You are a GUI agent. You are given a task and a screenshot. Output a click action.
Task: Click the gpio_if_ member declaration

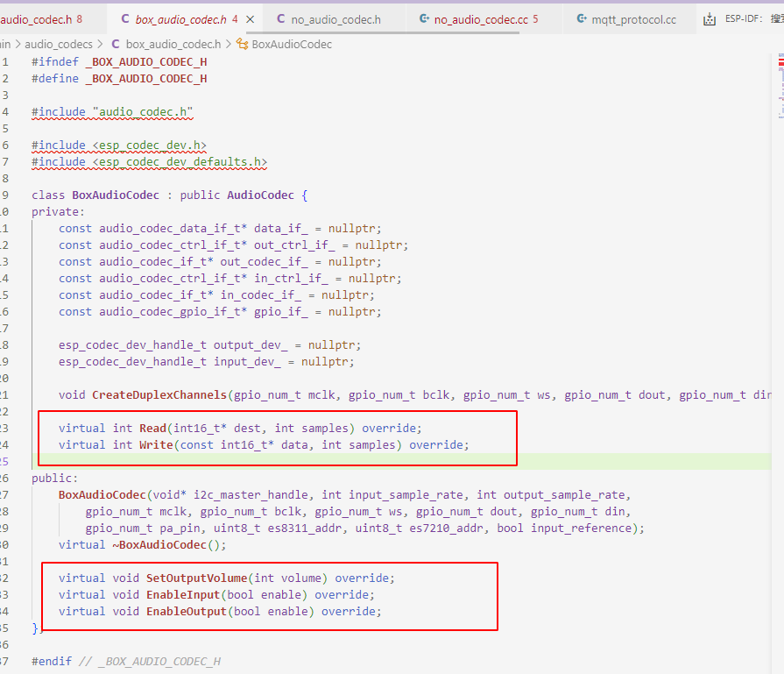[220, 312]
